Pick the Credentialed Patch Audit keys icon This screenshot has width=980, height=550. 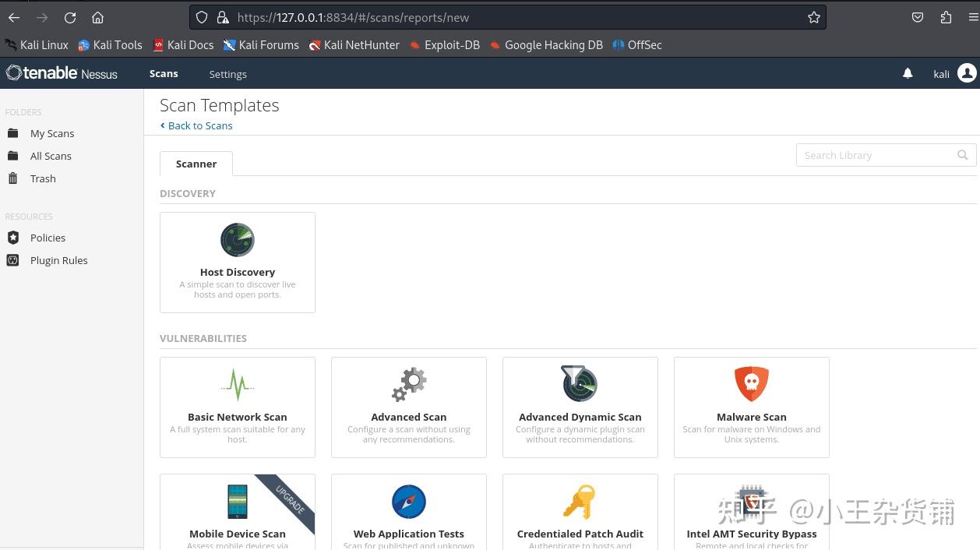[x=580, y=502]
